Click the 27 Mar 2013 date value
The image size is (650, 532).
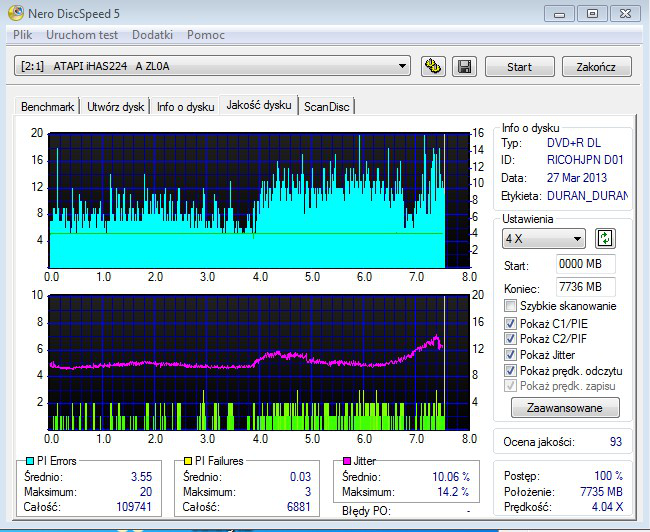(577, 178)
